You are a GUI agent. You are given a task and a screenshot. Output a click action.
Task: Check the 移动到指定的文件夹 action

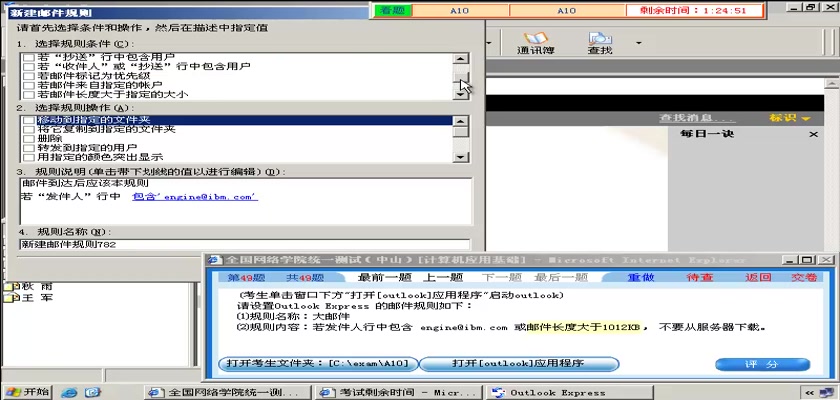point(28,120)
